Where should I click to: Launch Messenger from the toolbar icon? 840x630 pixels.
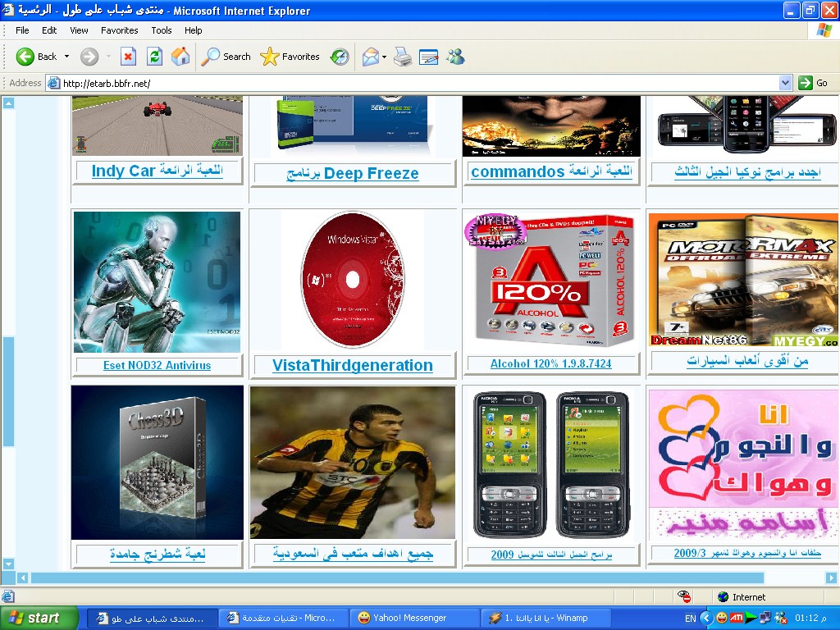456,57
